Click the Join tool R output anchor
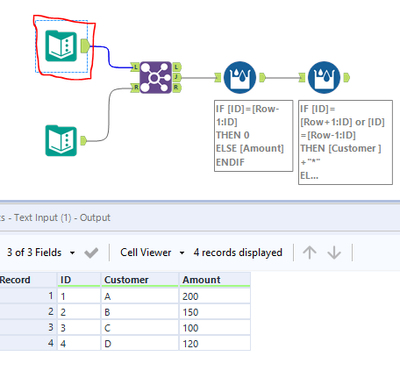The height and width of the screenshot is (384, 400). point(177,88)
